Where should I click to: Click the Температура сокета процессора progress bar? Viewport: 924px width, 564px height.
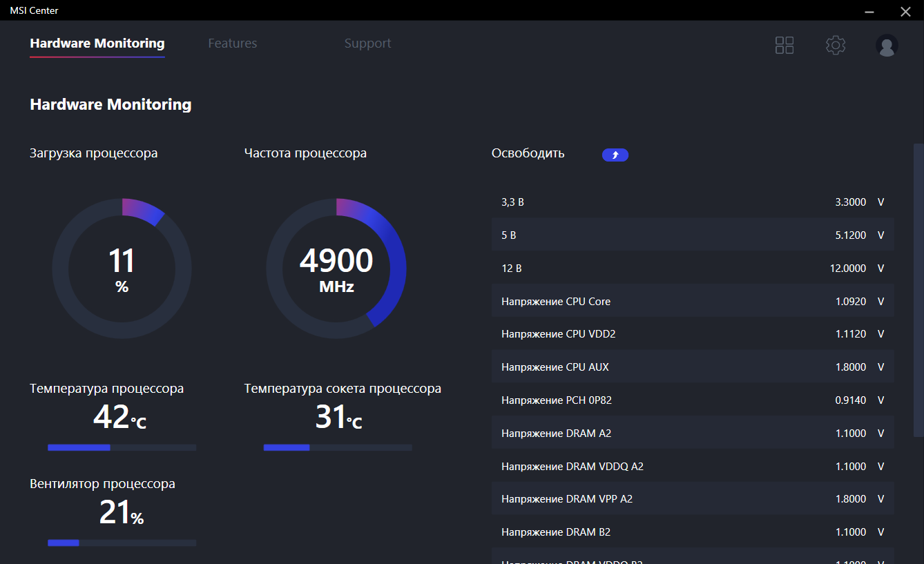[338, 447]
